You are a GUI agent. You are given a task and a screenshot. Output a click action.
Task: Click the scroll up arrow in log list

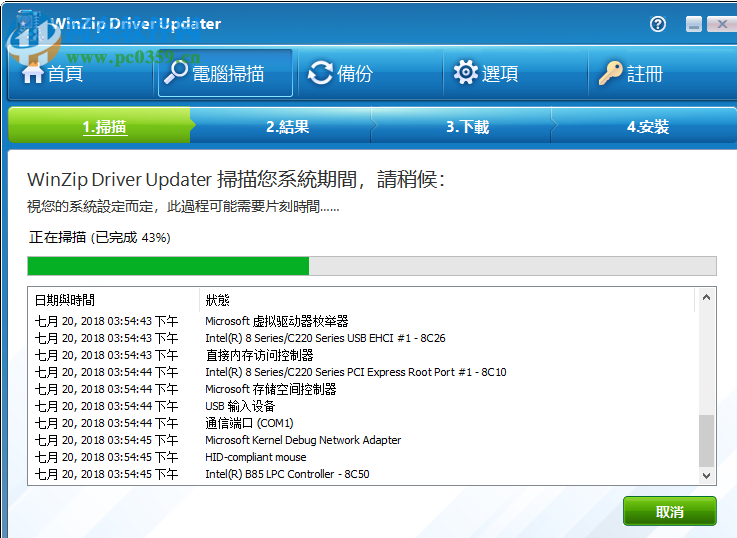click(x=706, y=297)
